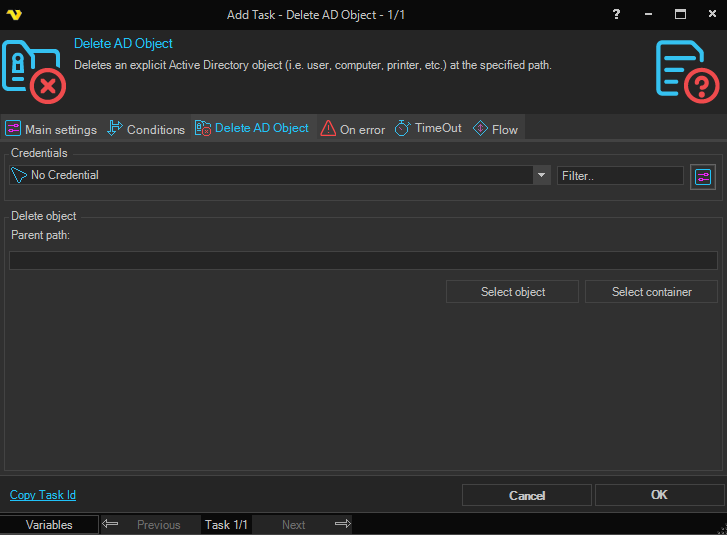Switch to the Main settings tab
This screenshot has height=535, width=727.
tap(51, 129)
